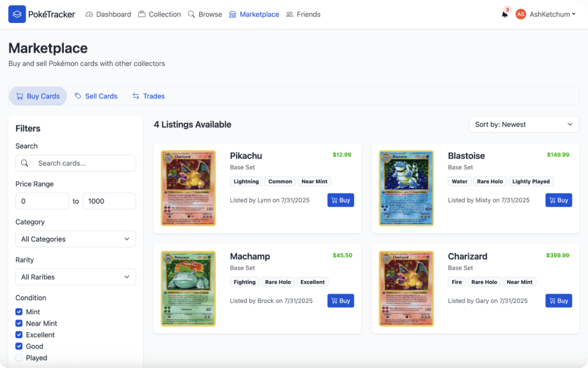
Task: Click the Browse magnifying glass icon
Action: pyautogui.click(x=191, y=14)
